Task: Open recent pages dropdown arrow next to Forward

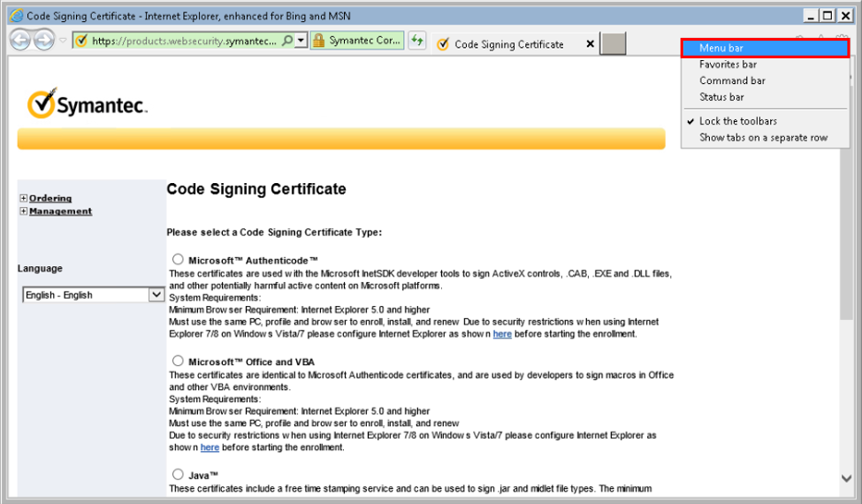Action: click(x=63, y=40)
